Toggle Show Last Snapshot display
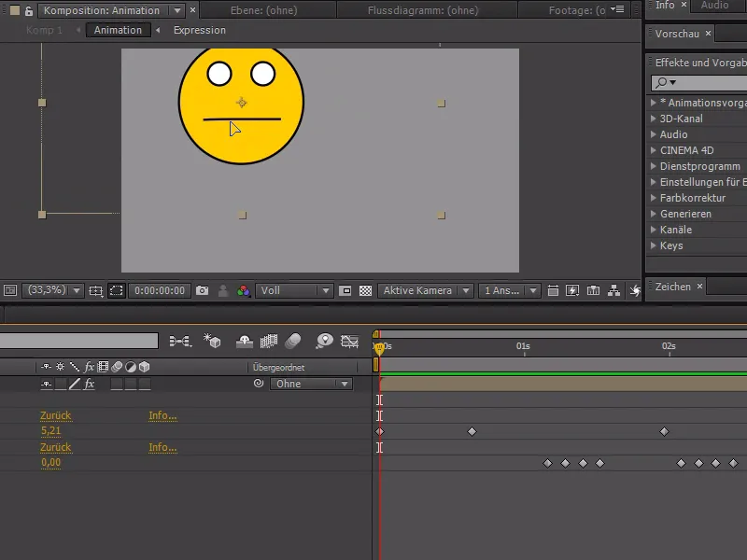 [222, 290]
